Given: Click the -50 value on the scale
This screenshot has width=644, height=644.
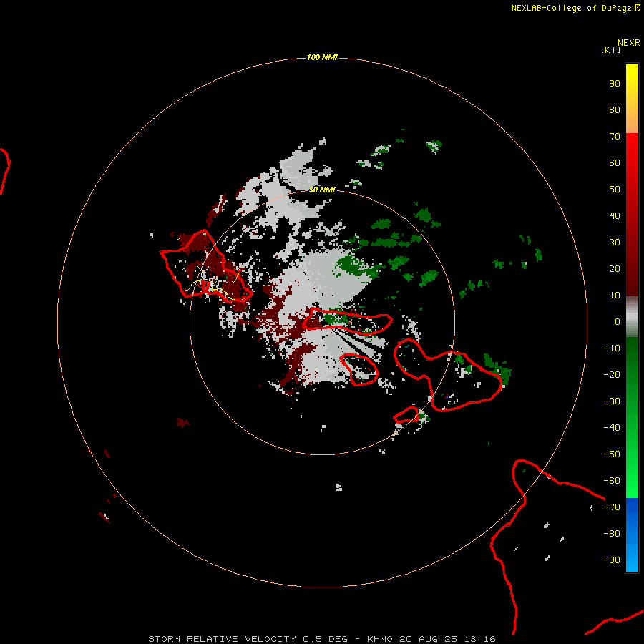Looking at the screenshot, I should [x=612, y=454].
